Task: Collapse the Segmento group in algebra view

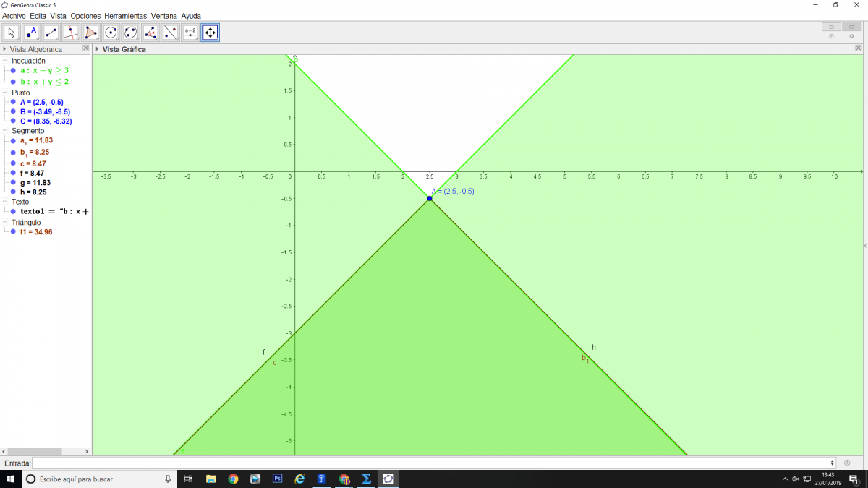Action: 4,131
